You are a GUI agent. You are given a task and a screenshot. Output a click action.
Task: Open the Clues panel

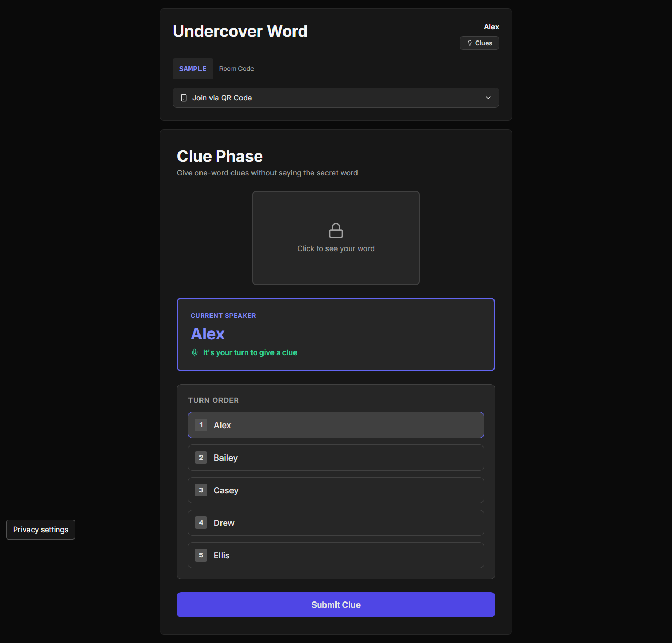[x=479, y=43]
